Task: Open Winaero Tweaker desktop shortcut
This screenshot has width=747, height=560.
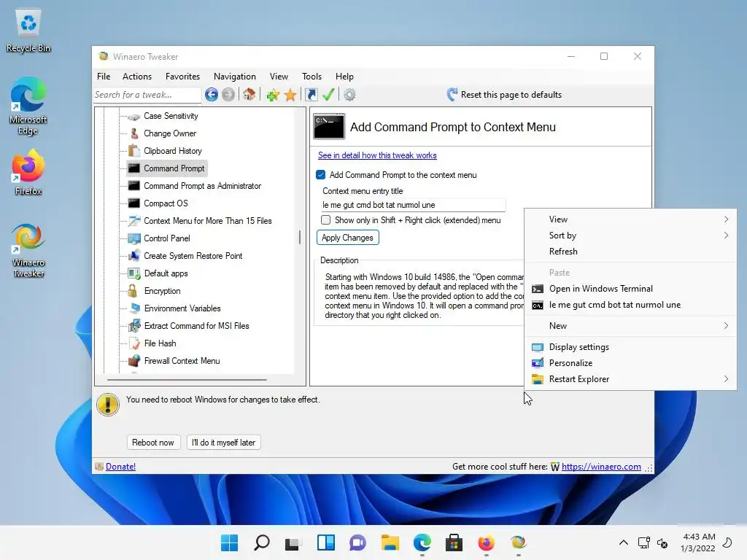Action: coord(28,251)
